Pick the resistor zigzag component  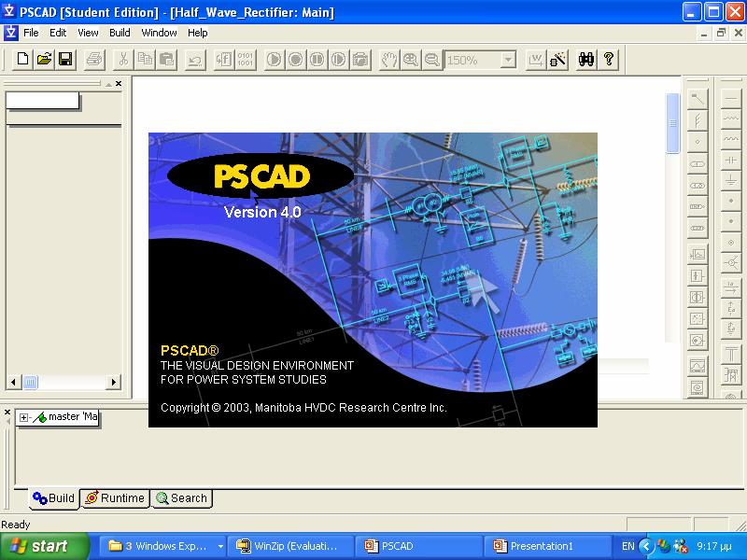pos(731,119)
